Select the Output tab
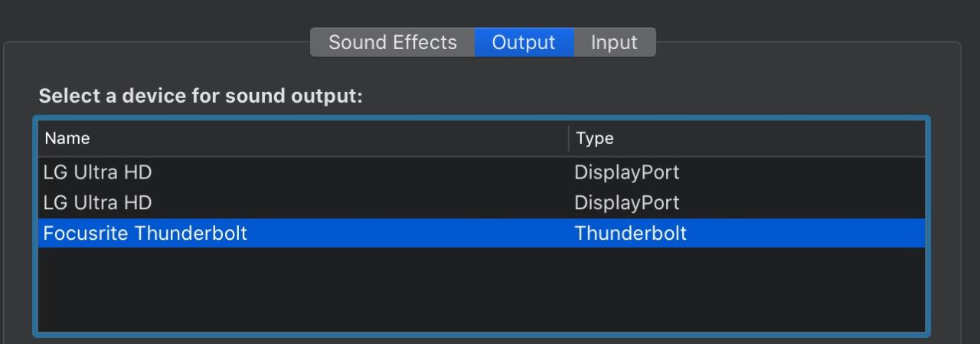This screenshot has height=344, width=980. pos(524,42)
